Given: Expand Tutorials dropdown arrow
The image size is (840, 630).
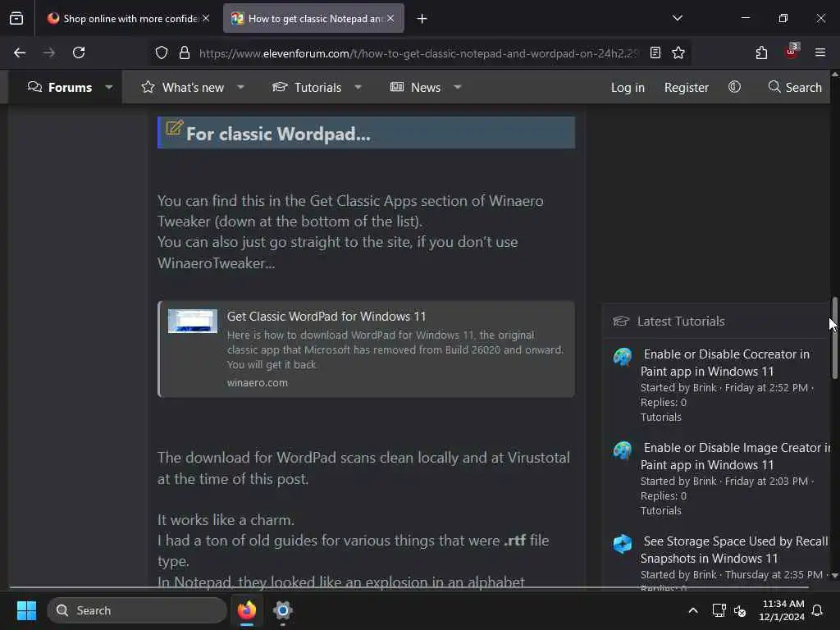Looking at the screenshot, I should tap(358, 87).
